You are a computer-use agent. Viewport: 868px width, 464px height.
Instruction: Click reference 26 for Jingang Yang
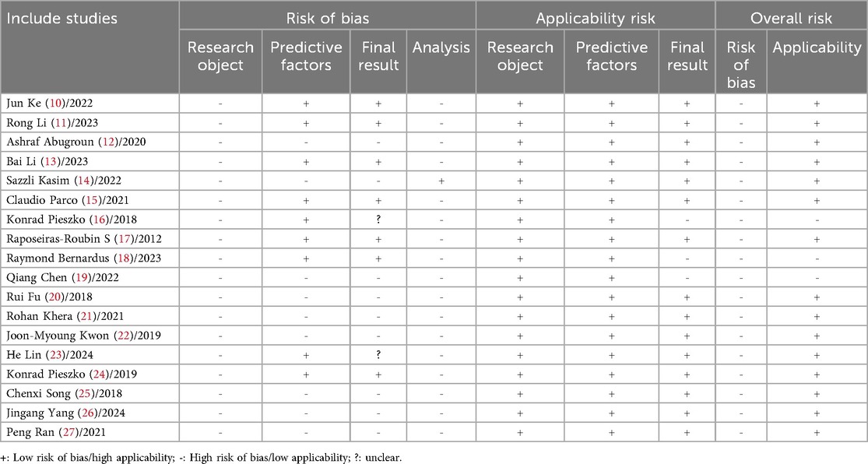[x=87, y=413]
